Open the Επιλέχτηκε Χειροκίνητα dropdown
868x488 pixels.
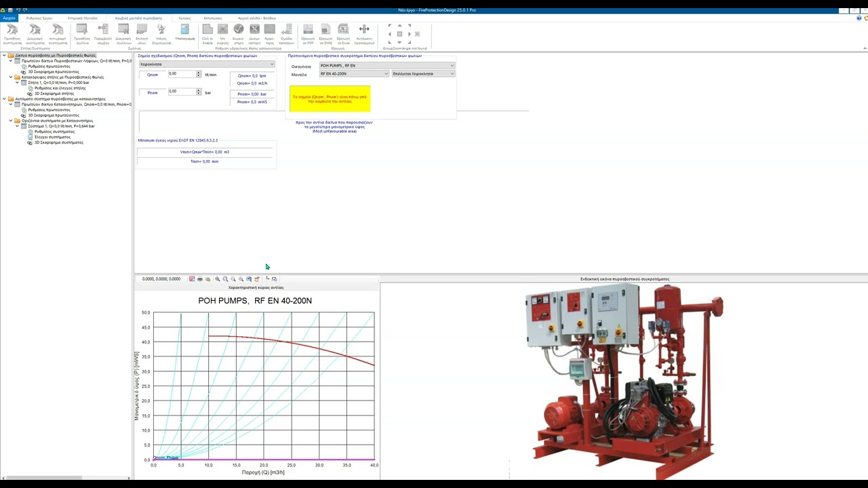[x=423, y=73]
